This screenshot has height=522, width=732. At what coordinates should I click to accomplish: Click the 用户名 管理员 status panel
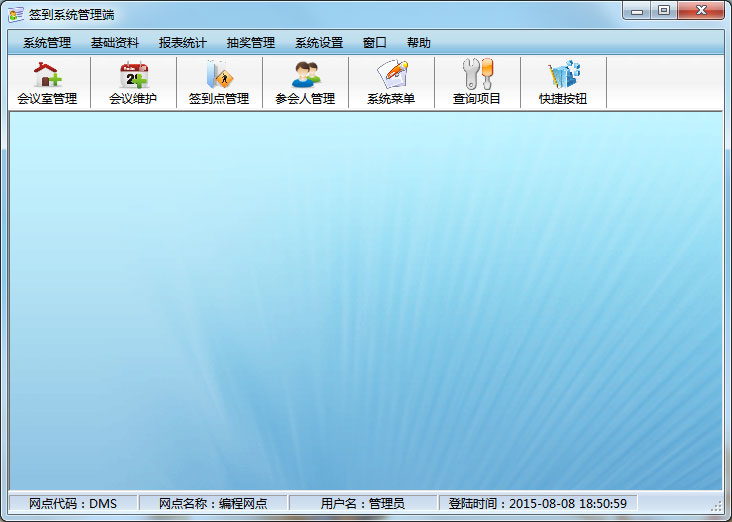362,503
